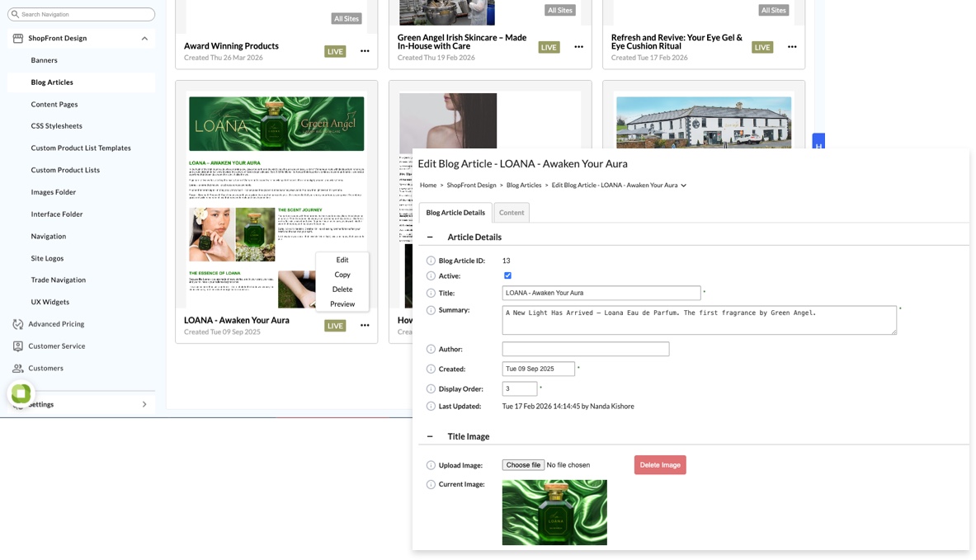Click the Created date field
This screenshot has width=976, height=560.
click(x=539, y=369)
